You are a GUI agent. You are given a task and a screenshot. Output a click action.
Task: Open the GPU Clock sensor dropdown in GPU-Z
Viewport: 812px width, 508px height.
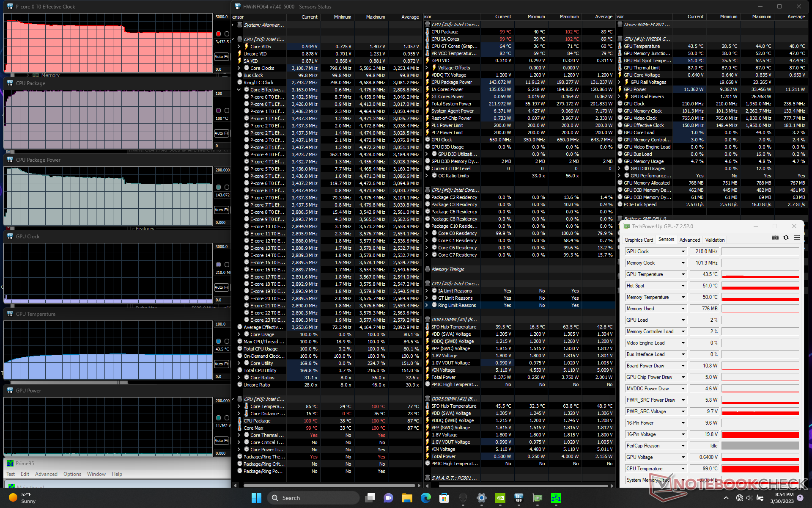(x=683, y=251)
